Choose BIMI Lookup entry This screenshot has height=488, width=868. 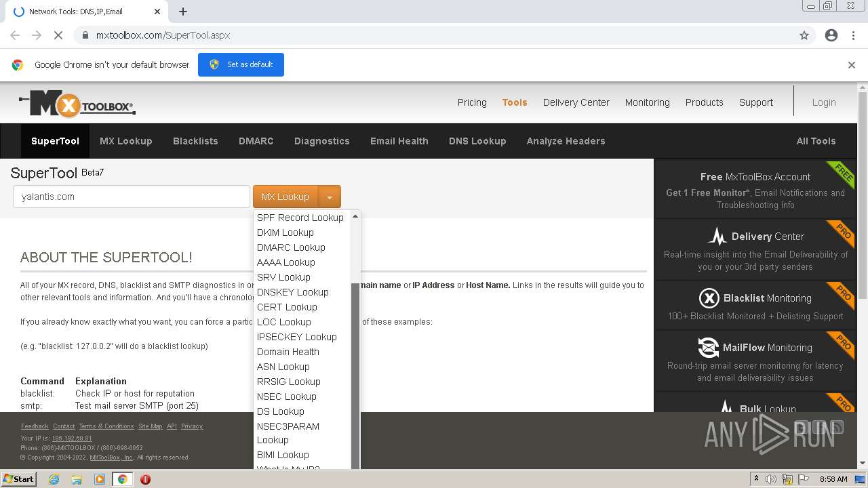(283, 455)
